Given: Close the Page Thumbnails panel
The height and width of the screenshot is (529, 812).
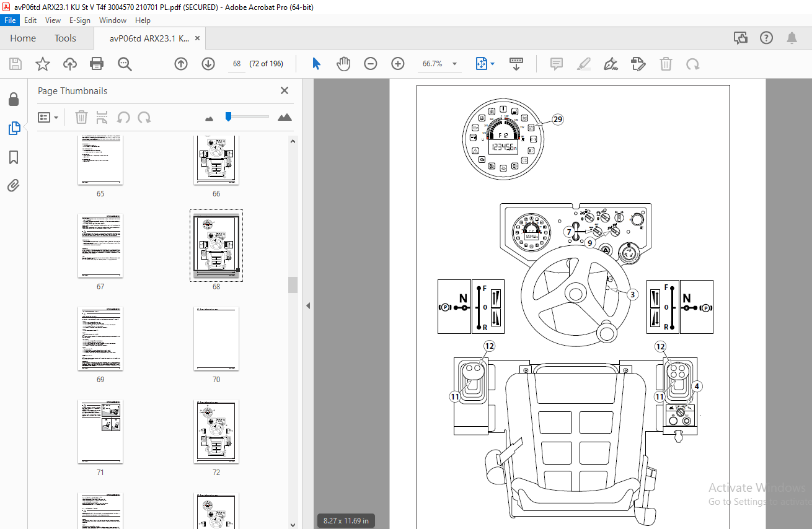Looking at the screenshot, I should coord(285,90).
